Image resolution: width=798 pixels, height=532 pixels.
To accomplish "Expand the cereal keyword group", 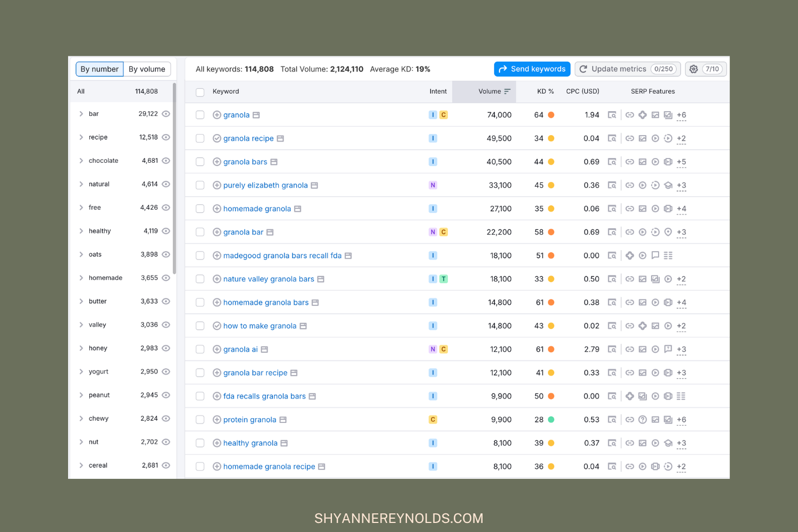I will click(81, 465).
